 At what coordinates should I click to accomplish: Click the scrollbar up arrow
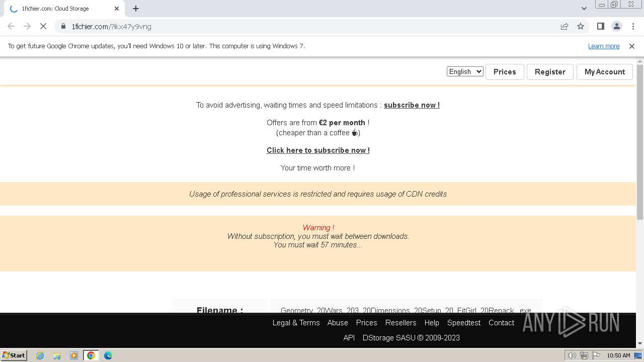[640, 61]
